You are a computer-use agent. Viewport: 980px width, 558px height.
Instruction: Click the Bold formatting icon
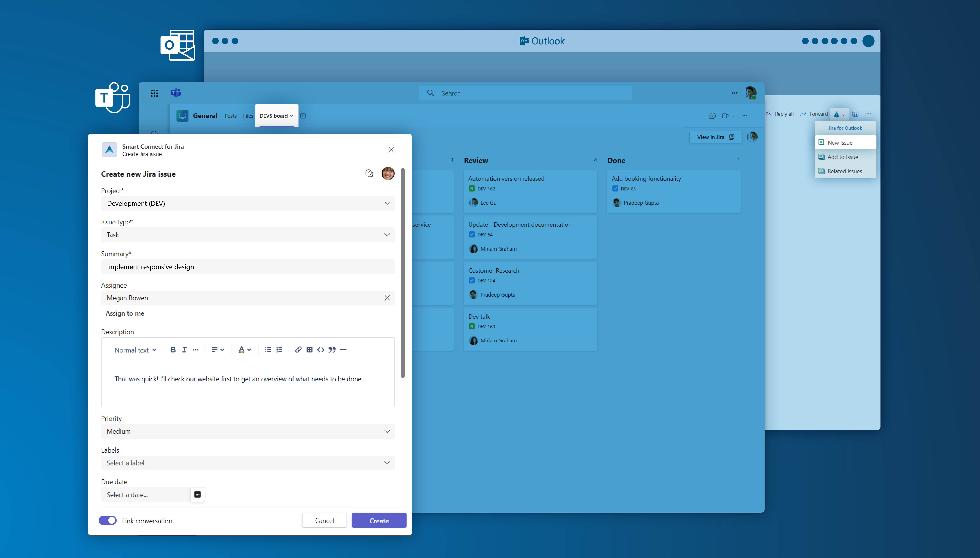pos(173,350)
